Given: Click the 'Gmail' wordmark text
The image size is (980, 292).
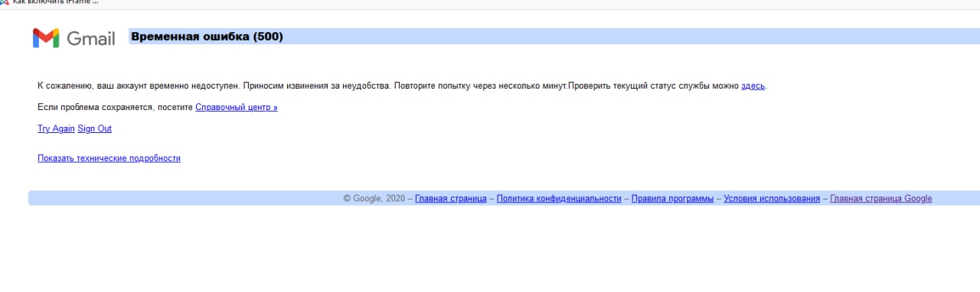Looking at the screenshot, I should (91, 38).
